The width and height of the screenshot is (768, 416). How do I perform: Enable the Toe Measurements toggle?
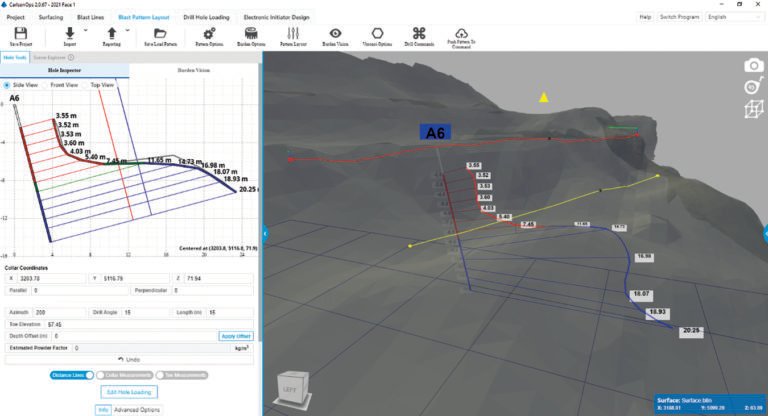[182, 375]
